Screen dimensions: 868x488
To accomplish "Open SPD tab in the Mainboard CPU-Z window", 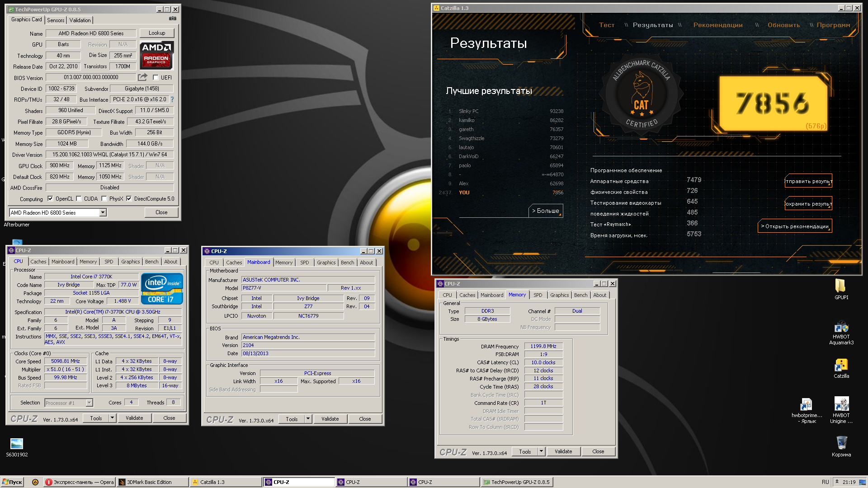I will (x=305, y=263).
